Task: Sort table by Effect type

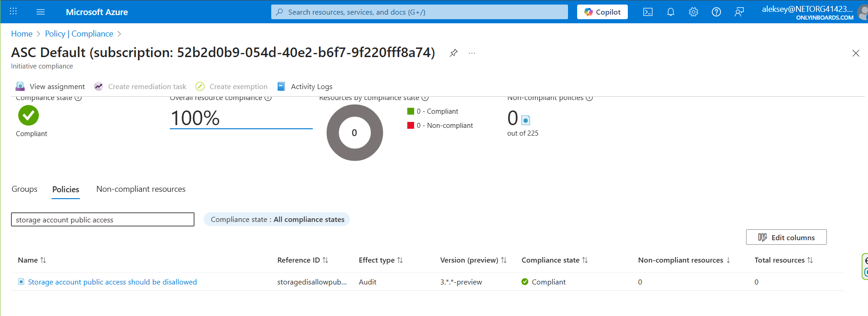Action: coord(381,260)
